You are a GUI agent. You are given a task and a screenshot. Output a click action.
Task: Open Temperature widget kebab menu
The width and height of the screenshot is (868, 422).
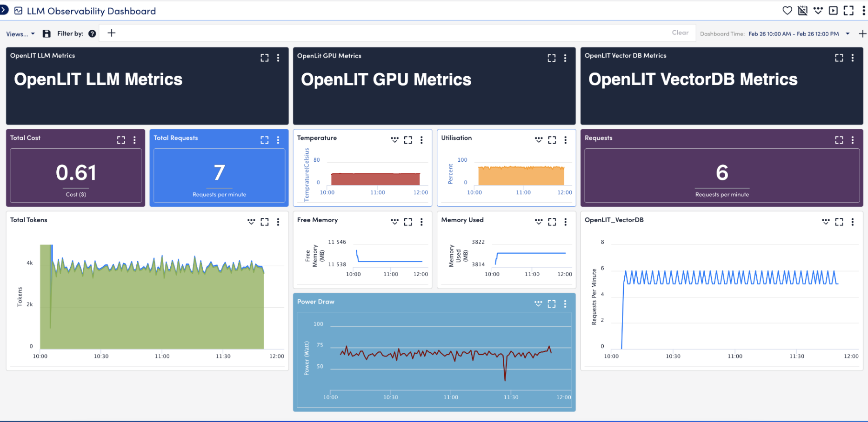(421, 140)
